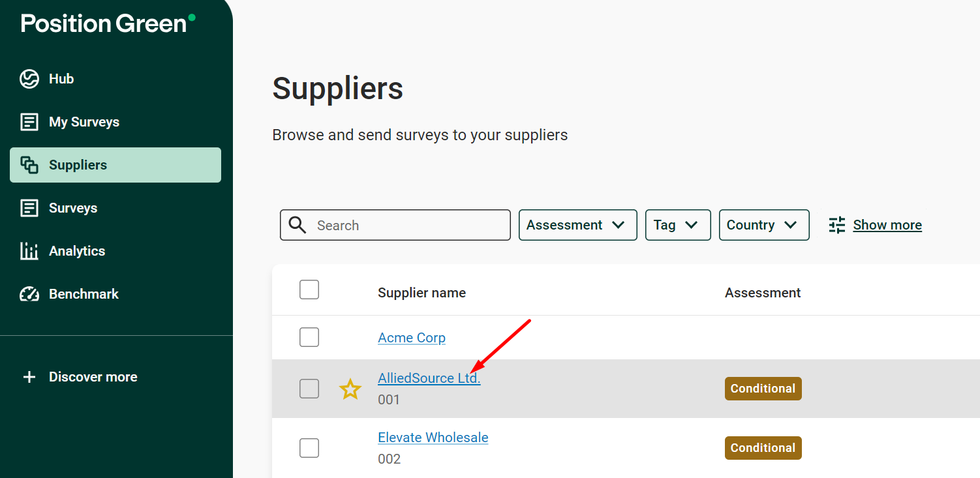980x478 pixels.
Task: Click the My Surveys document icon
Action: [x=29, y=122]
